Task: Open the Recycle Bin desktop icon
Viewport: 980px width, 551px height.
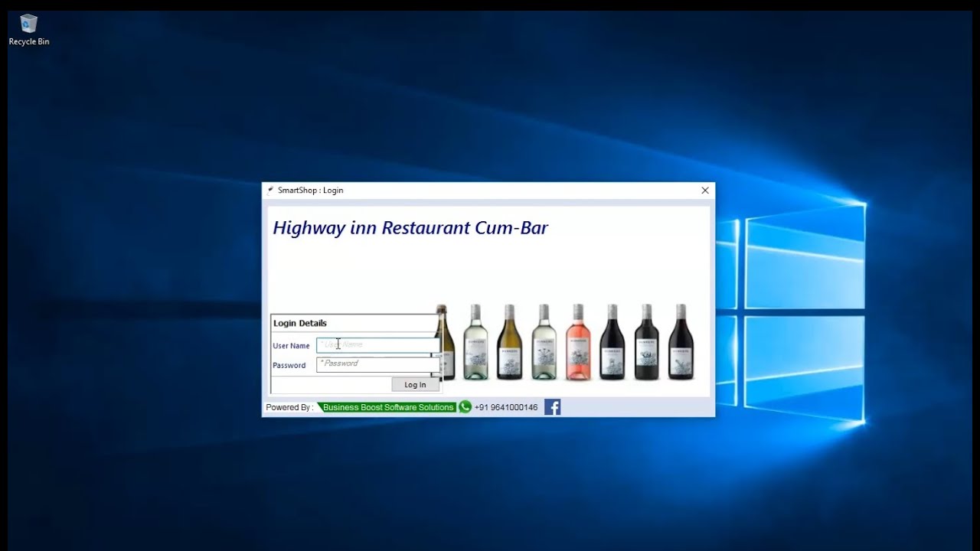Action: 28,29
